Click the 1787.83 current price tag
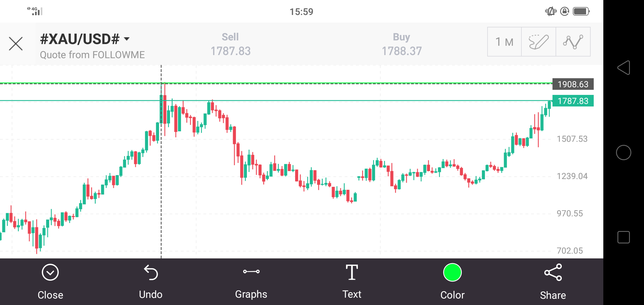 pyautogui.click(x=573, y=101)
